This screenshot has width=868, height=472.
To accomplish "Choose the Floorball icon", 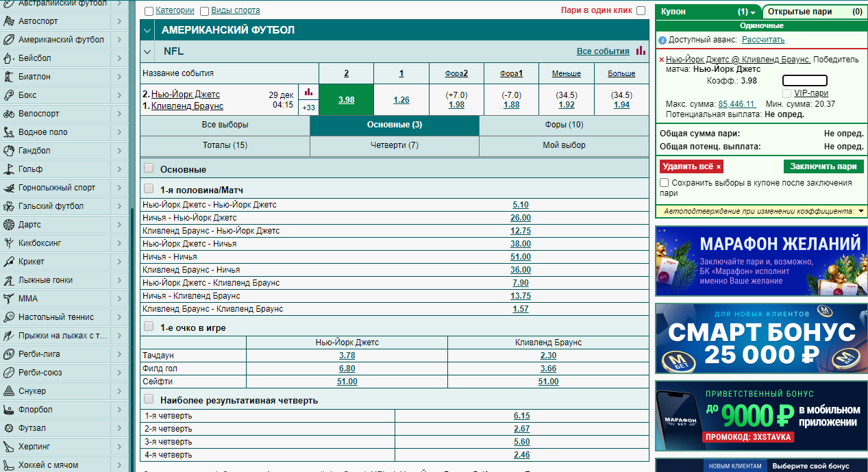I will pos(9,410).
